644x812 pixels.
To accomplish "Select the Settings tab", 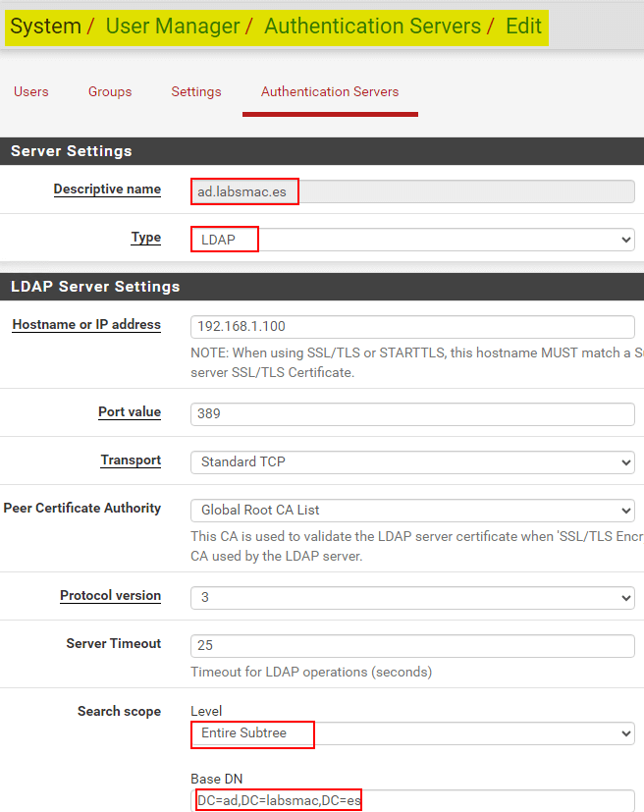I will coord(196,91).
